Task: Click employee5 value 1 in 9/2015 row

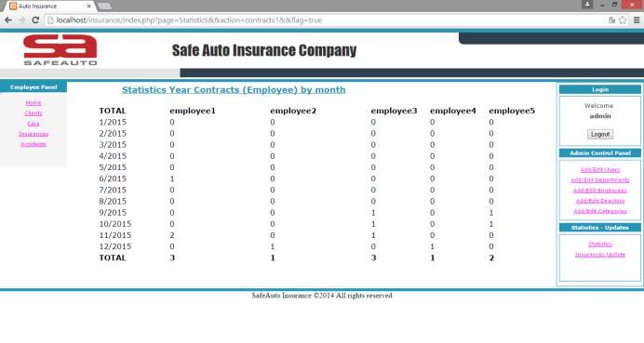Action: 491,213
